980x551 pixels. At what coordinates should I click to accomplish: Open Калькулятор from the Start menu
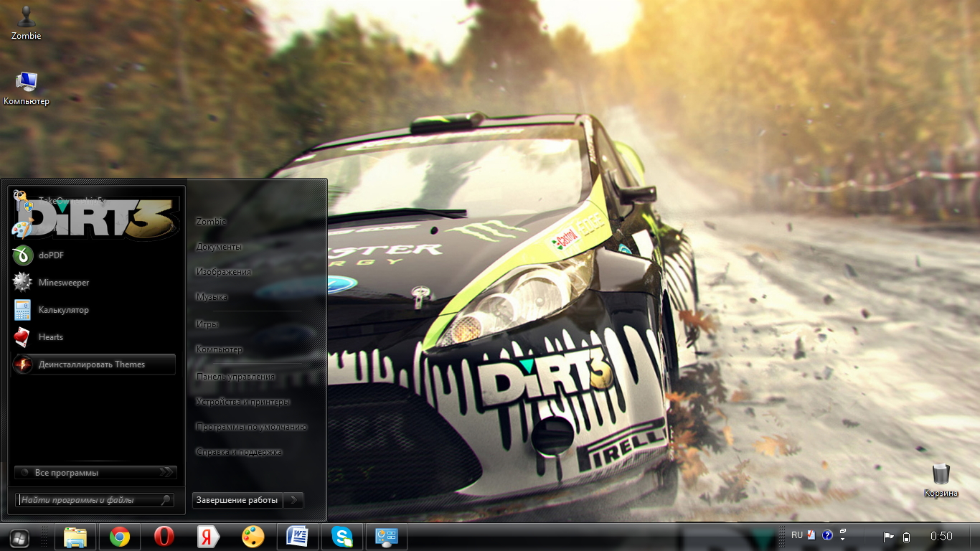[x=94, y=309]
